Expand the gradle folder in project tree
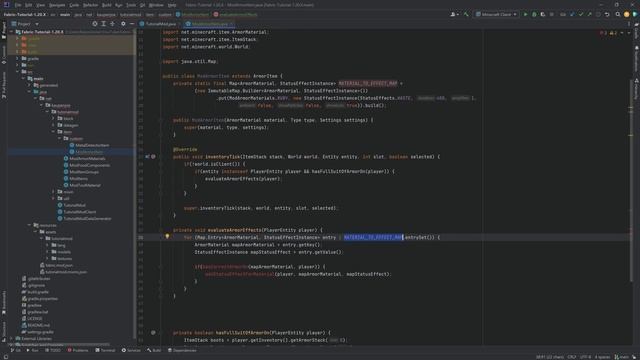This screenshot has width=640, height=360. [18, 58]
